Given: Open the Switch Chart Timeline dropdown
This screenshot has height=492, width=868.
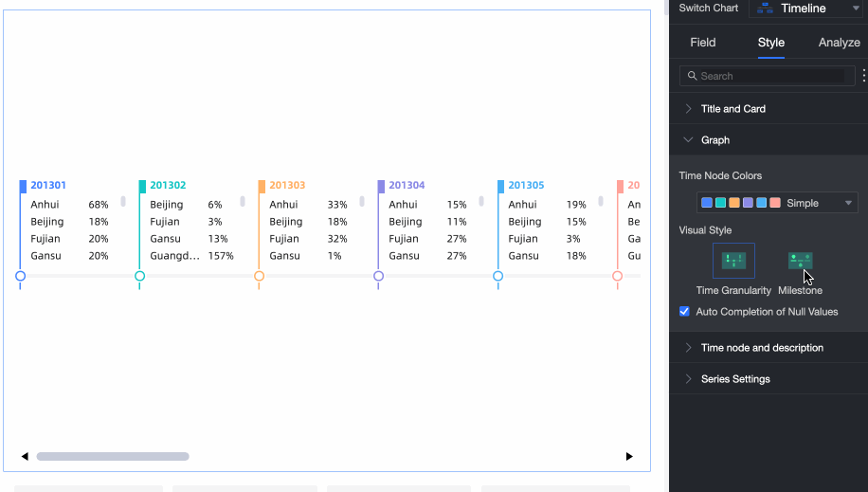Looking at the screenshot, I should (805, 9).
